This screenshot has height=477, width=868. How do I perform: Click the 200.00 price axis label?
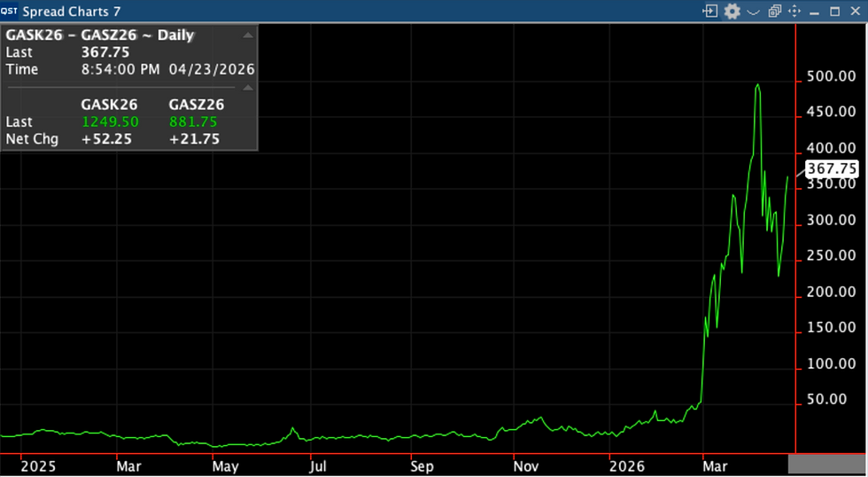832,292
